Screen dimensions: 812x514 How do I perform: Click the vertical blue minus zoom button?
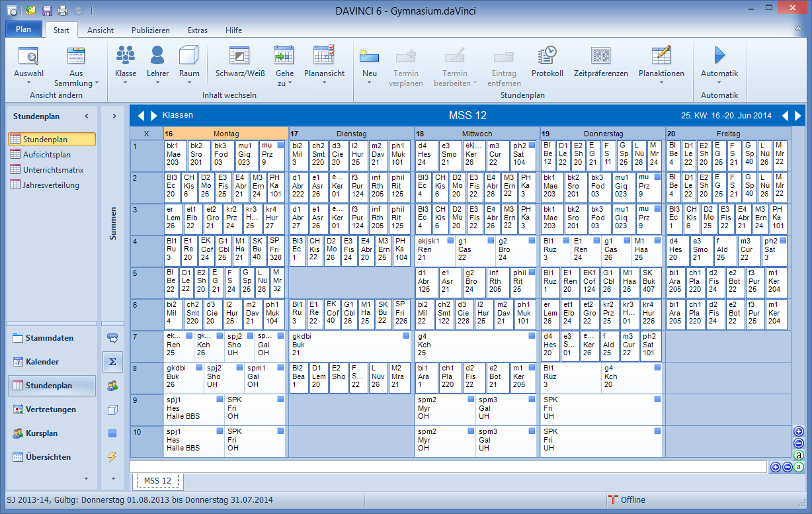[799, 443]
